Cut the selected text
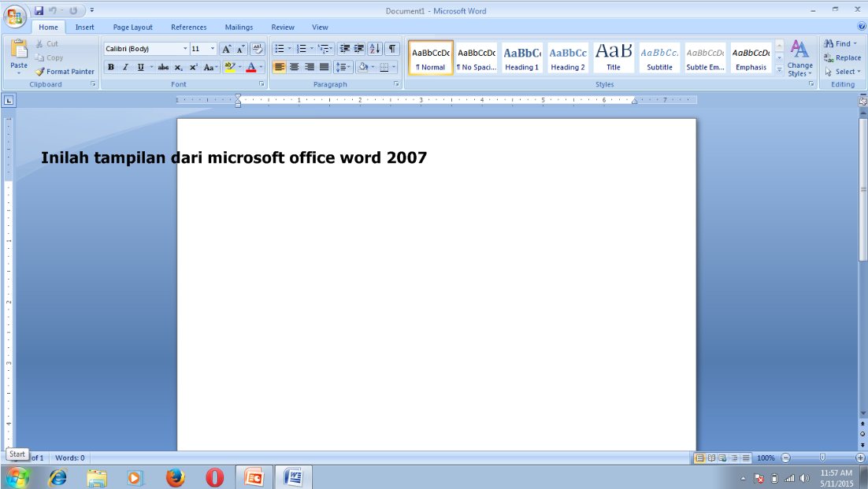This screenshot has height=489, width=868. [x=46, y=43]
